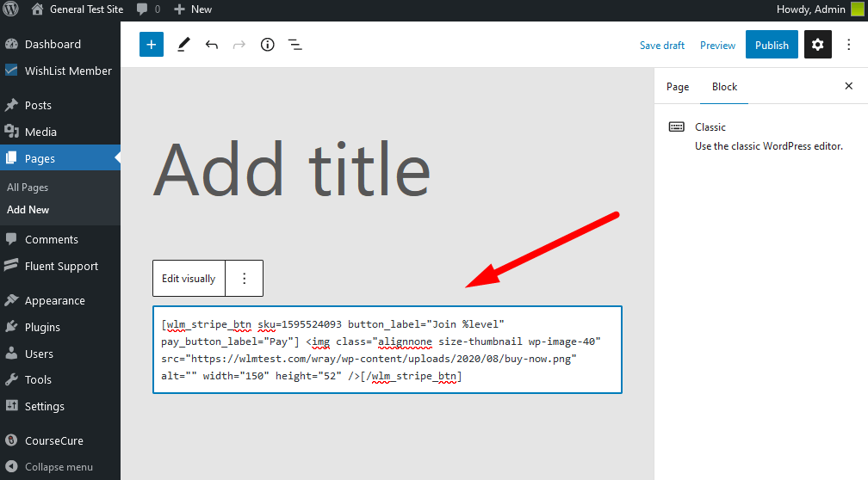The image size is (868, 480).
Task: Open the comments bubble in admin bar
Action: pos(148,9)
